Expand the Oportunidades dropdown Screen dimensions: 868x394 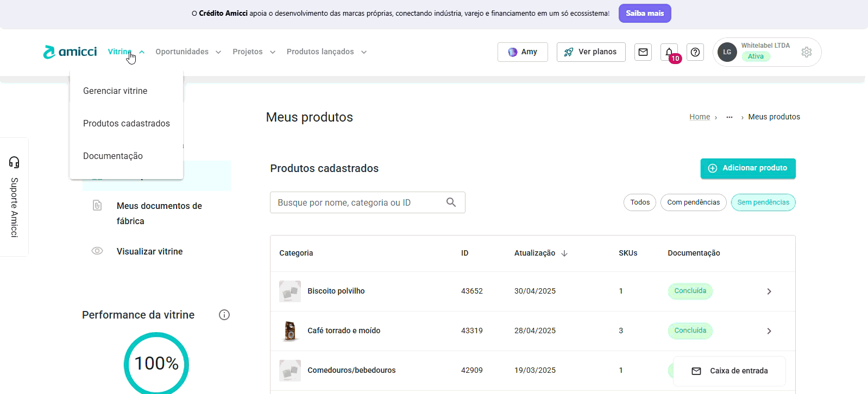[188, 52]
